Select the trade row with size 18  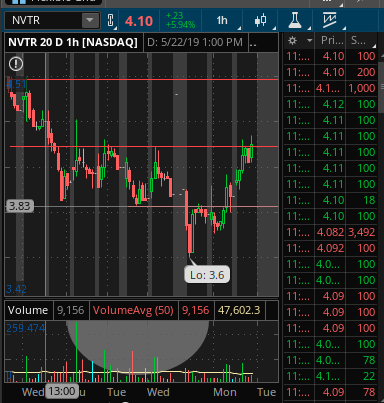point(330,200)
